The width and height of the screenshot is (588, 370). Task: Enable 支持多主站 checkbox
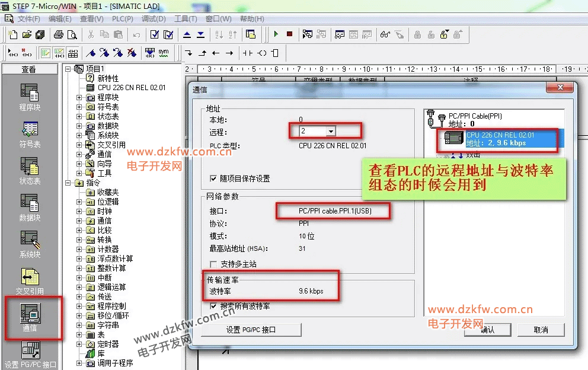214,264
